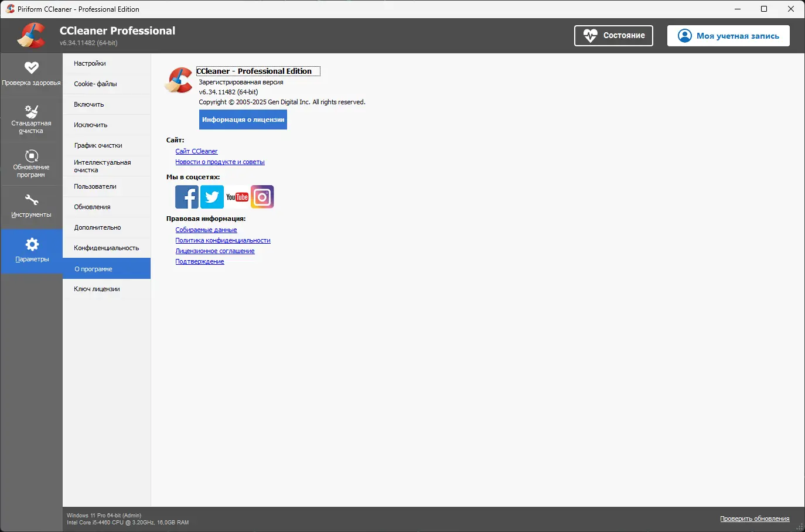Screen dimensions: 805x532
Task: Open Новости о продукте и советы link
Action: [x=220, y=162]
